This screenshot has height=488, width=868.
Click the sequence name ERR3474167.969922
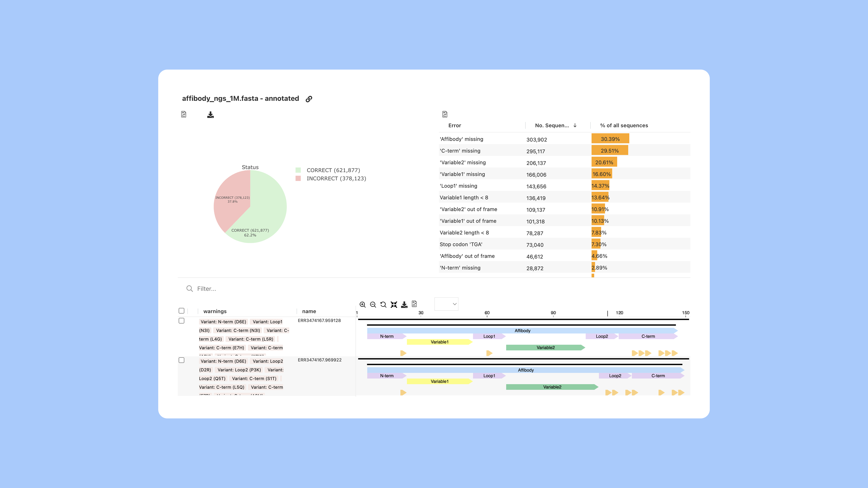[x=319, y=360]
